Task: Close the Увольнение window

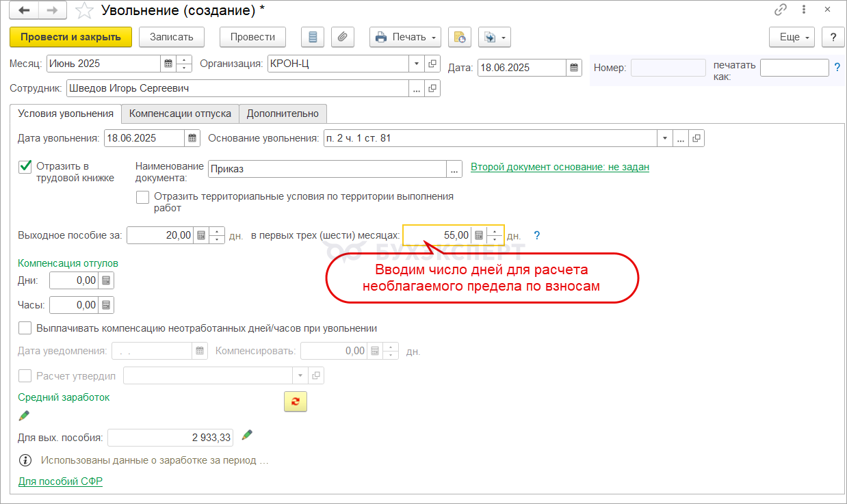Action: coord(827,10)
